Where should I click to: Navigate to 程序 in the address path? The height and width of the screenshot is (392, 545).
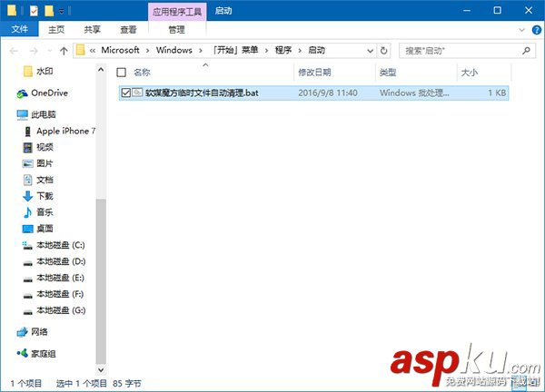click(x=283, y=50)
